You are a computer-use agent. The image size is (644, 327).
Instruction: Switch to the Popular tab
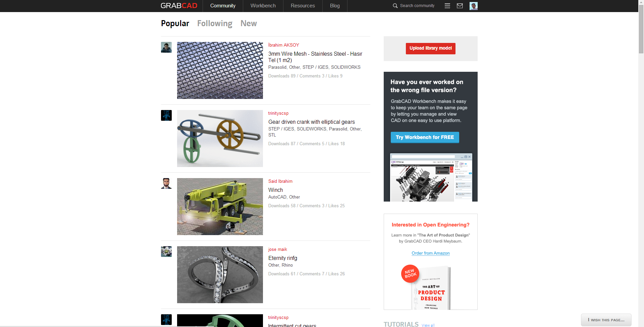tap(175, 23)
